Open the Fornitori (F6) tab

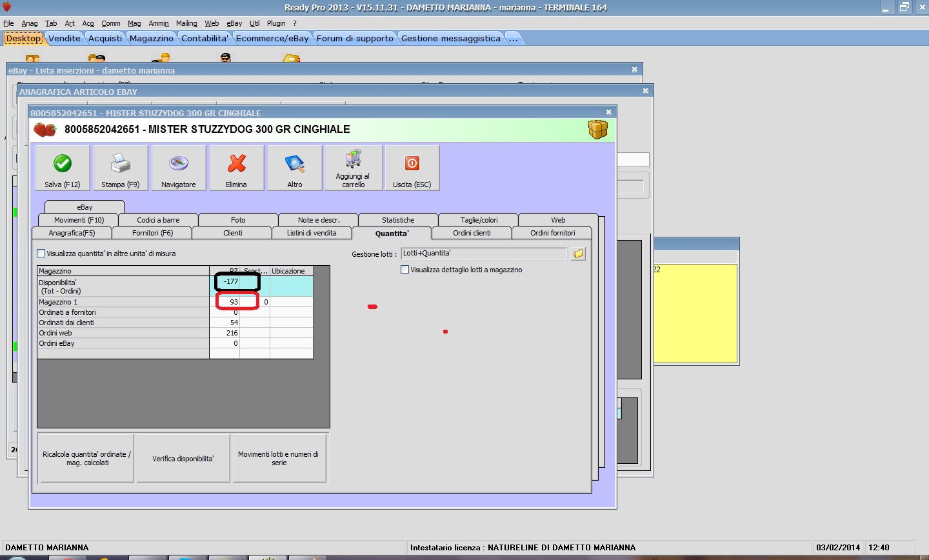tap(152, 233)
